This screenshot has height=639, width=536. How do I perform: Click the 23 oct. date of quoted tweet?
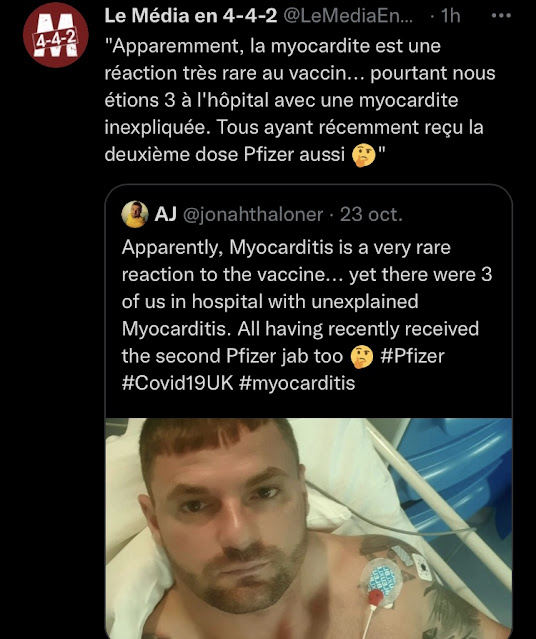[371, 214]
